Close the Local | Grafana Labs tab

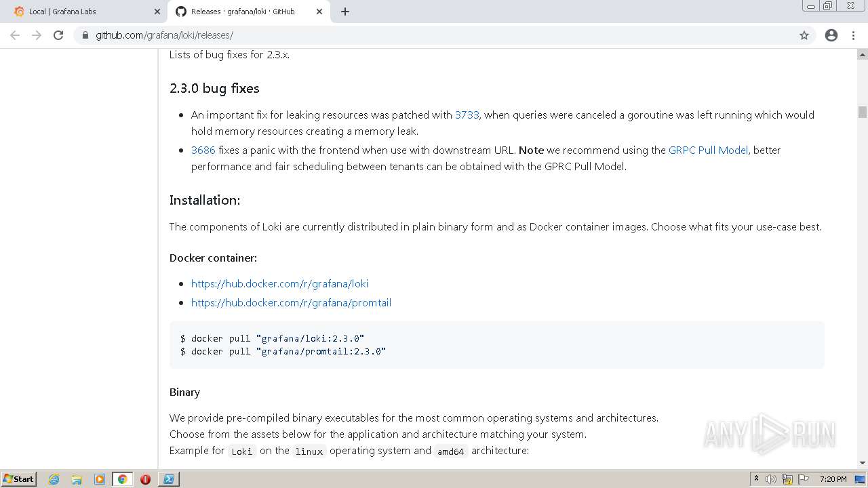pyautogui.click(x=157, y=12)
